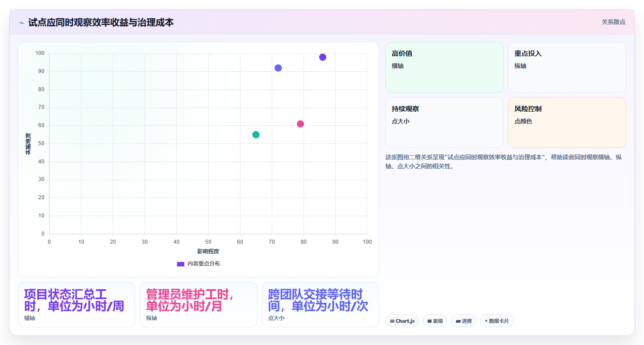Viewport: 644px width, 345px height.
Task: Click the 内容重点分布 legend label
Action: pos(204,264)
